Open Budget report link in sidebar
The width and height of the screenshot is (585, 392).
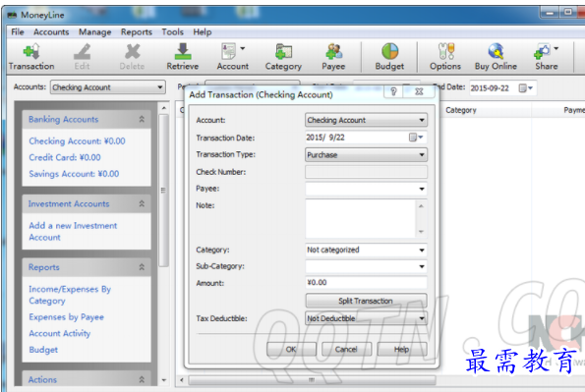(x=43, y=350)
